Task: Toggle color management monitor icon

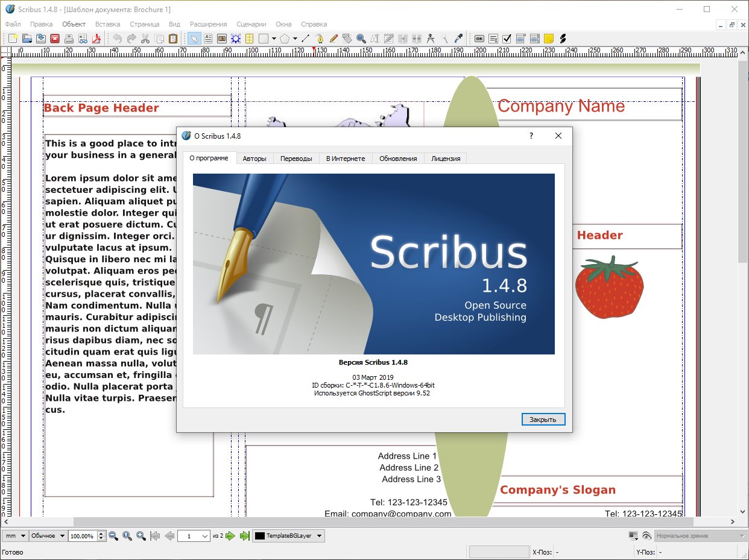Action: tap(633, 536)
